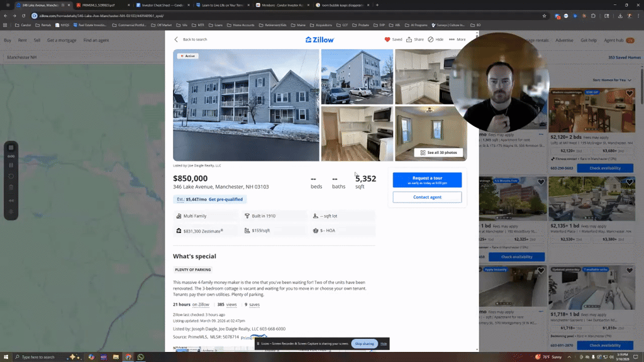Click the Zillow logo at the top

pos(321,39)
